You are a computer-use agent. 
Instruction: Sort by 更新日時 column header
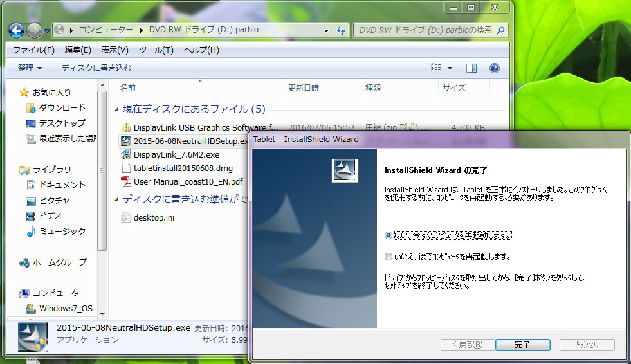click(304, 87)
